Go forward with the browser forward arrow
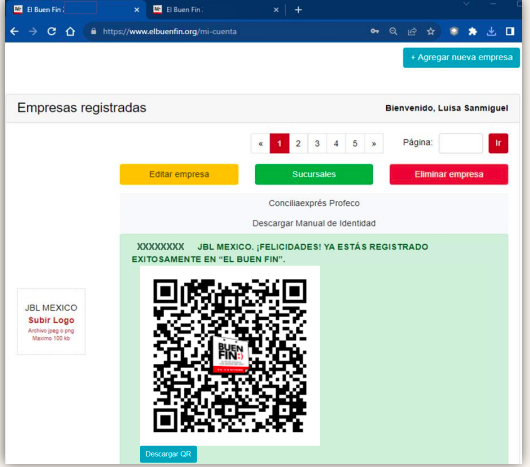The height and width of the screenshot is (467, 530). (x=33, y=31)
